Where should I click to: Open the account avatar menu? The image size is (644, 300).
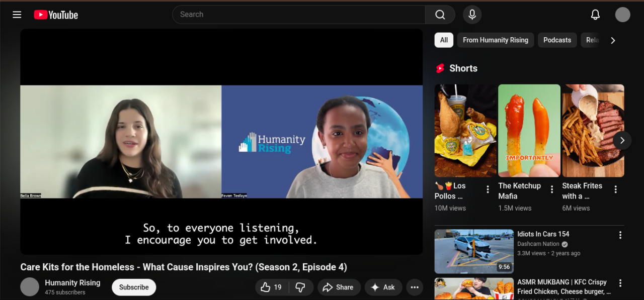(623, 15)
